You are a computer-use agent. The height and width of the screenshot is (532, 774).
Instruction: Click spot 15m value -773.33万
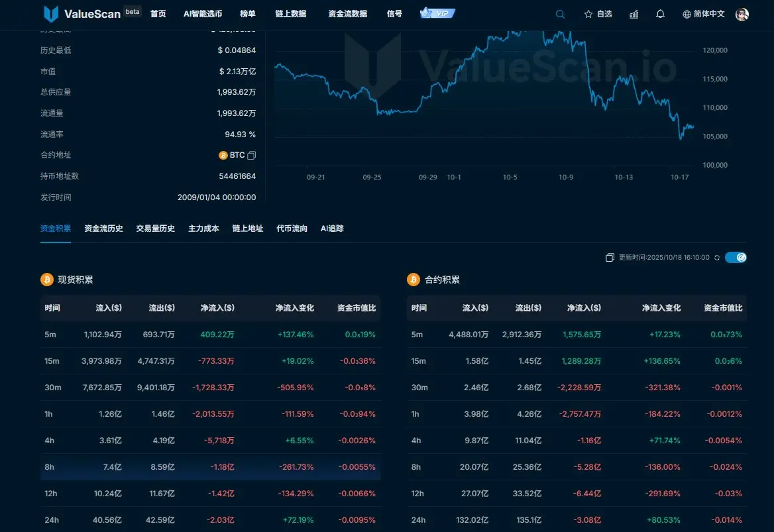(216, 361)
